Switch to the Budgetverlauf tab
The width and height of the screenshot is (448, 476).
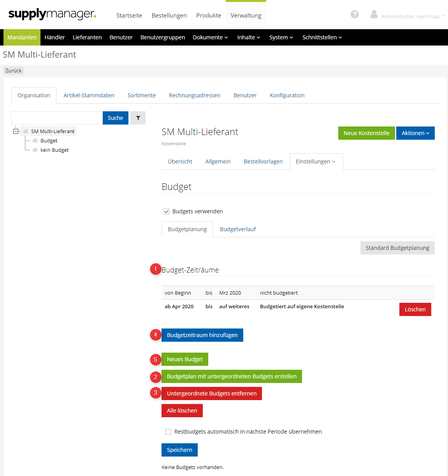[x=238, y=229]
